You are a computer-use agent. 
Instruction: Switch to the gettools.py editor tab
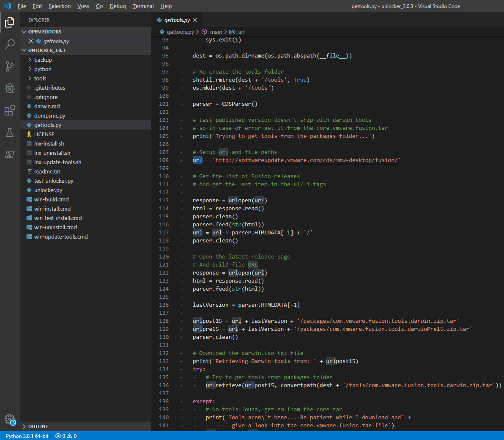tap(177, 20)
